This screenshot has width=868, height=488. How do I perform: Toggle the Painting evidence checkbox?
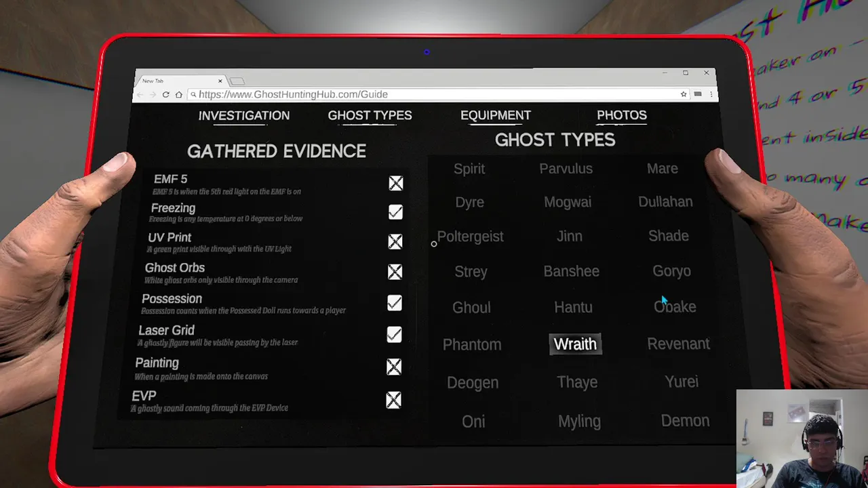(x=394, y=367)
